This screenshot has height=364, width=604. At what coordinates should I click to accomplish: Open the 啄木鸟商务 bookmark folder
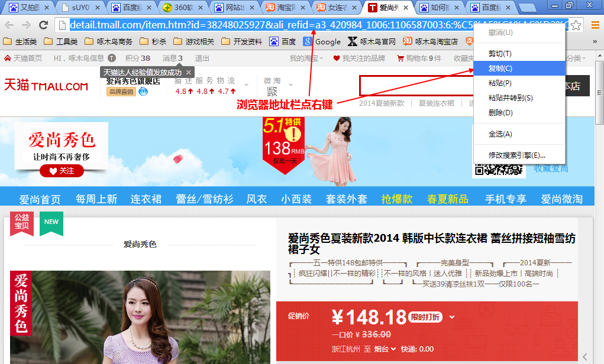(108, 41)
